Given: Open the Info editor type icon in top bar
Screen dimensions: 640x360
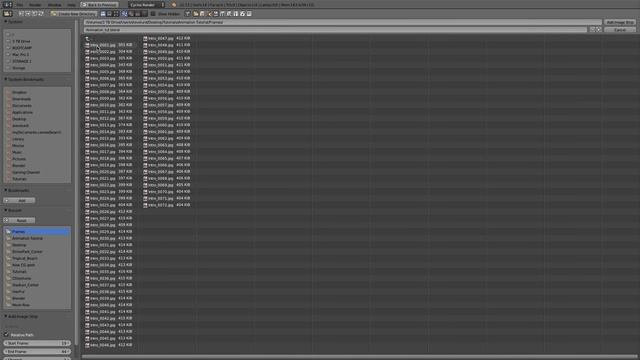Looking at the screenshot, I should (7, 4).
